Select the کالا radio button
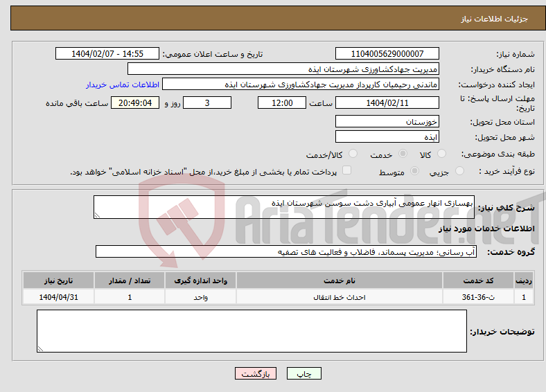 (441, 154)
